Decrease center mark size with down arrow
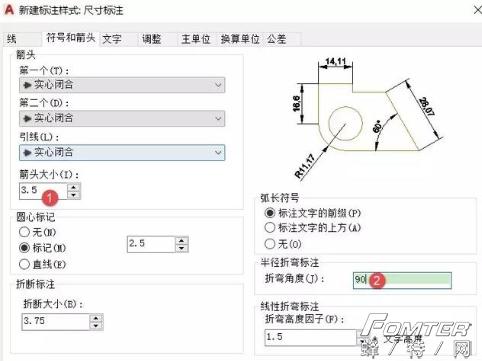482x361 pixels. pyautogui.click(x=182, y=248)
